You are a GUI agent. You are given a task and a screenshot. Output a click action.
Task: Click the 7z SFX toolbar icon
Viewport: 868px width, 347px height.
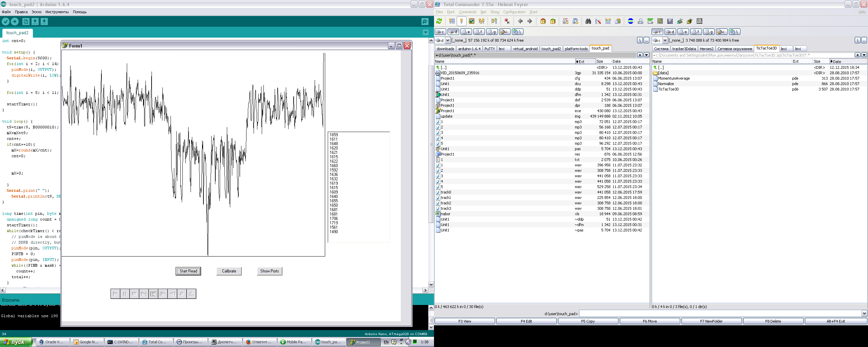pyautogui.click(x=699, y=21)
